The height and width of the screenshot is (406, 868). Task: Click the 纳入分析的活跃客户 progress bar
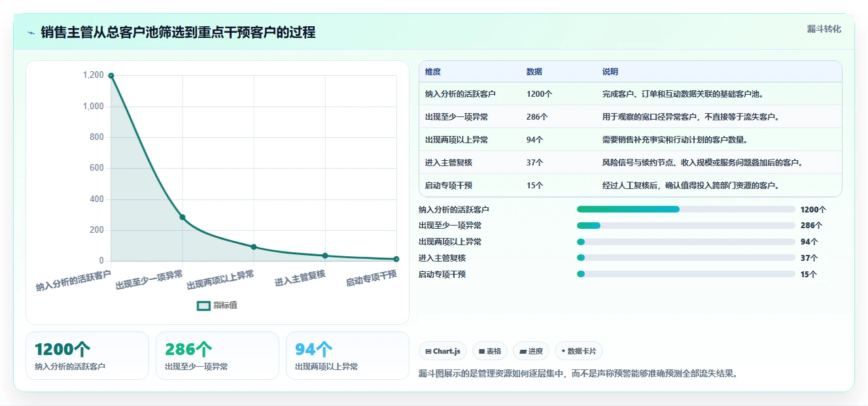(686, 209)
